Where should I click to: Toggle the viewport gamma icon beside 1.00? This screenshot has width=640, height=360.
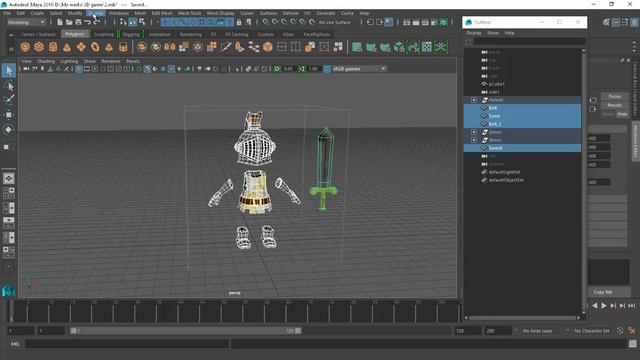302,69
